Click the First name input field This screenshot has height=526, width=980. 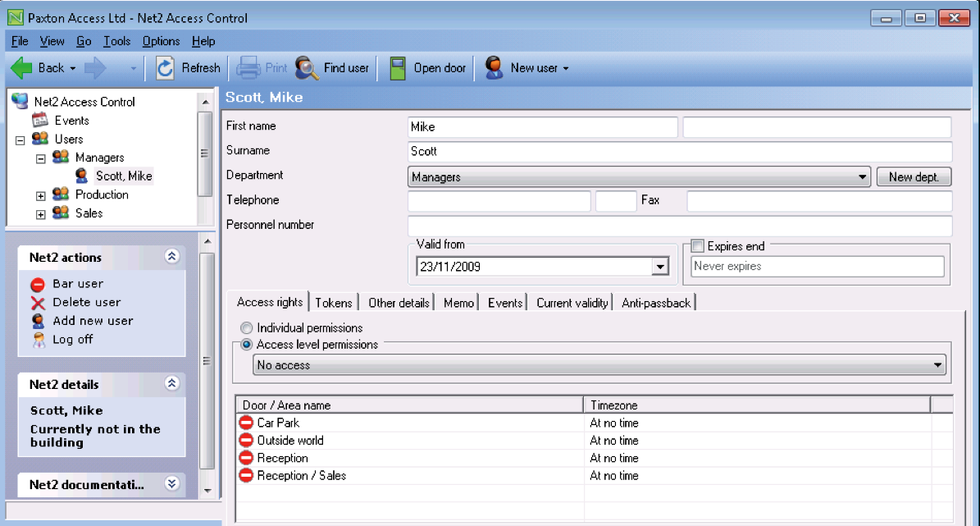pos(541,126)
